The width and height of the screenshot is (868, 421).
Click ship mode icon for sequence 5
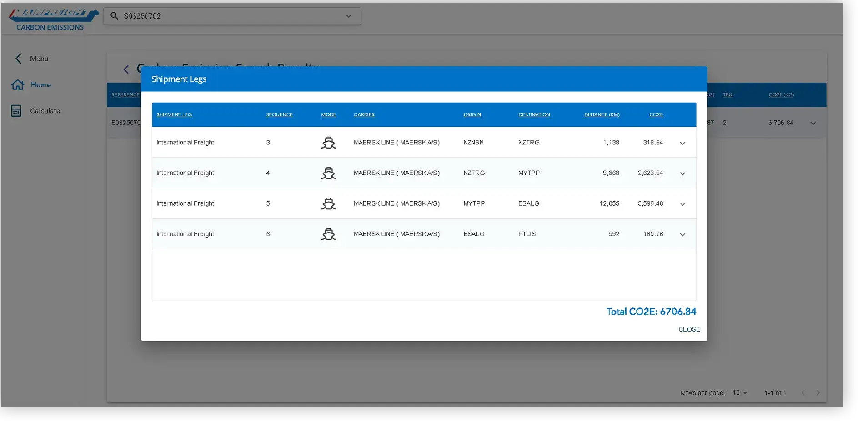point(328,203)
